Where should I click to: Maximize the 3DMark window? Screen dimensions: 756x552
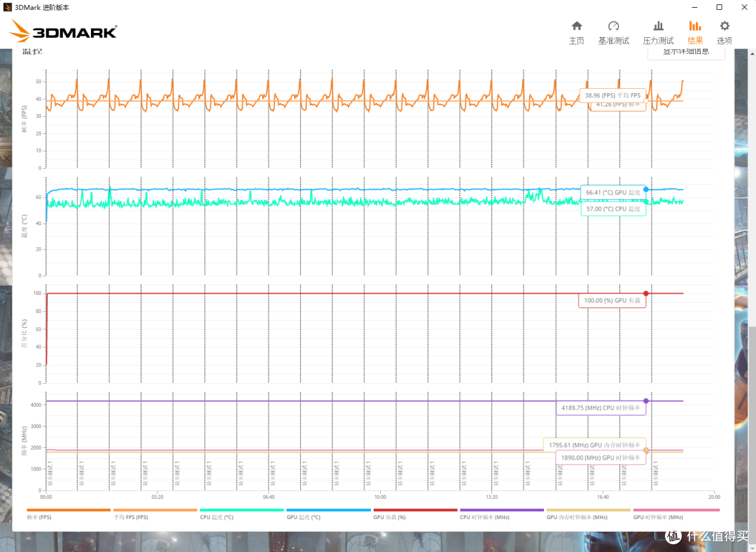coord(719,7)
